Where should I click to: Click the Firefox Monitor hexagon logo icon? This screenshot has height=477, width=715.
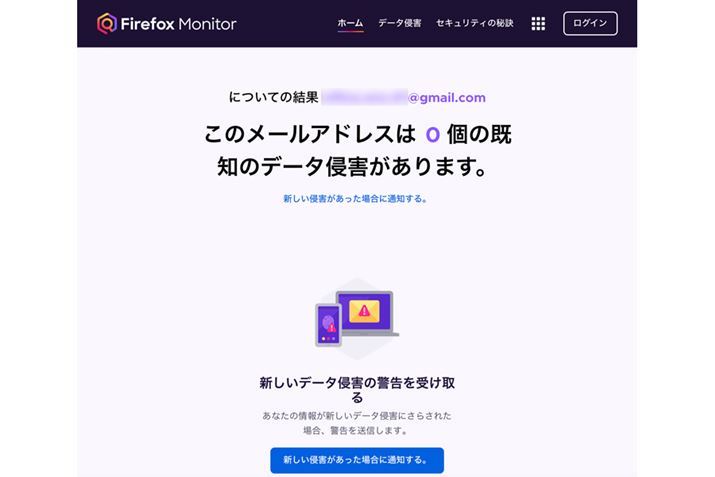coord(107,23)
